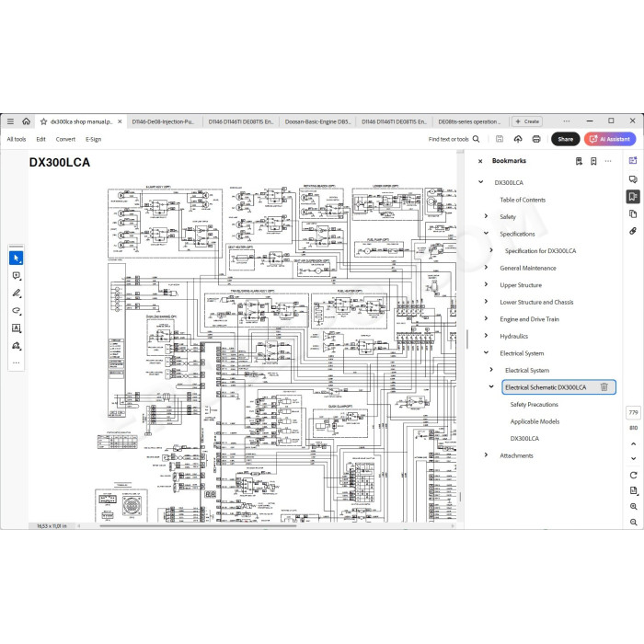The width and height of the screenshot is (644, 644).
Task: Open All tools menu
Action: click(17, 139)
